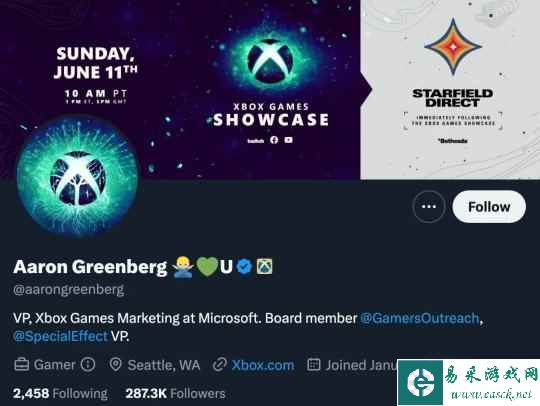View the 2,458 Following list

point(60,393)
